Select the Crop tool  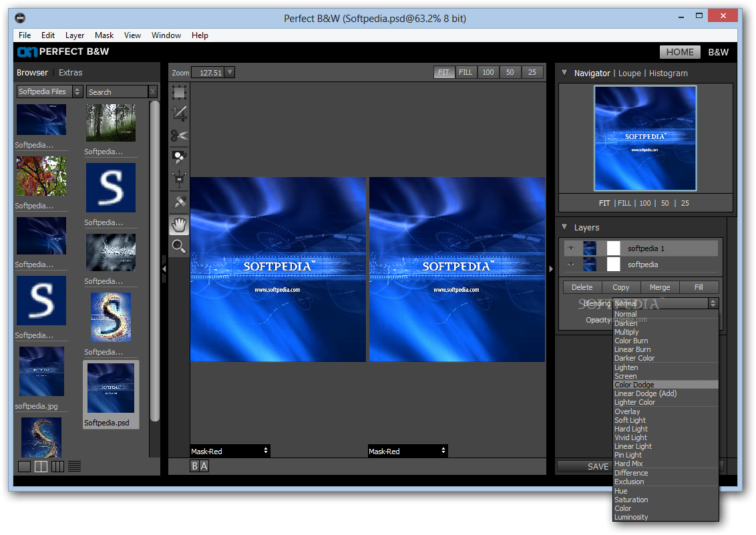[x=179, y=114]
